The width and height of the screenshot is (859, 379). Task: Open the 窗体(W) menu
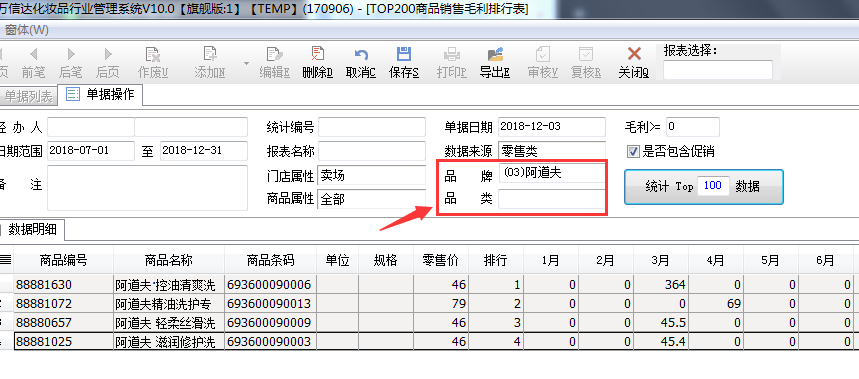pos(27,30)
